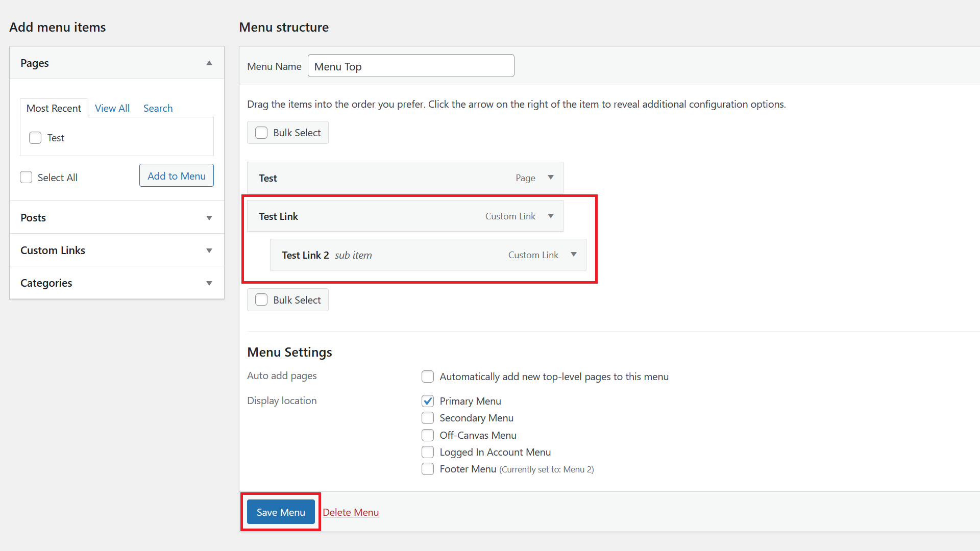Select the Test menu item title
This screenshot has height=551, width=980.
(268, 178)
